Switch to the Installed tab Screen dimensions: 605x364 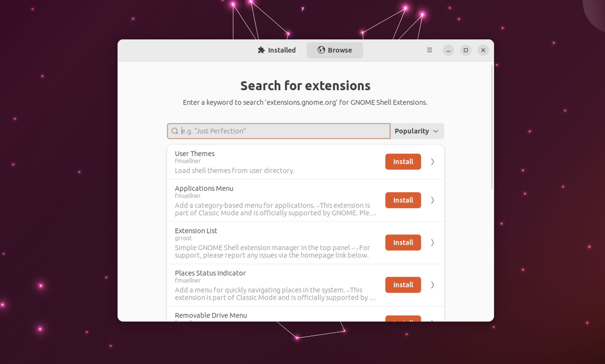(x=277, y=50)
